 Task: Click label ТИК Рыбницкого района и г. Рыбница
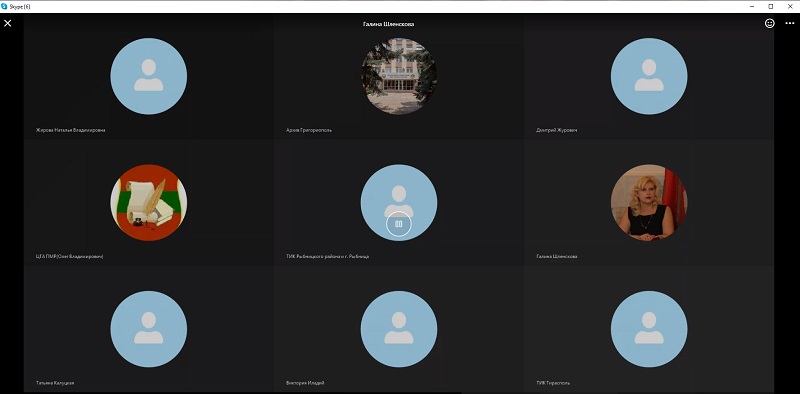[x=328, y=257]
